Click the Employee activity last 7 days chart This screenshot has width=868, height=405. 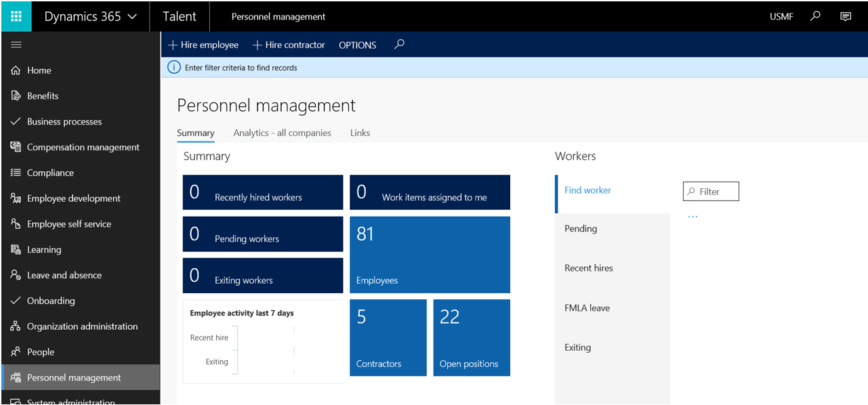(264, 341)
